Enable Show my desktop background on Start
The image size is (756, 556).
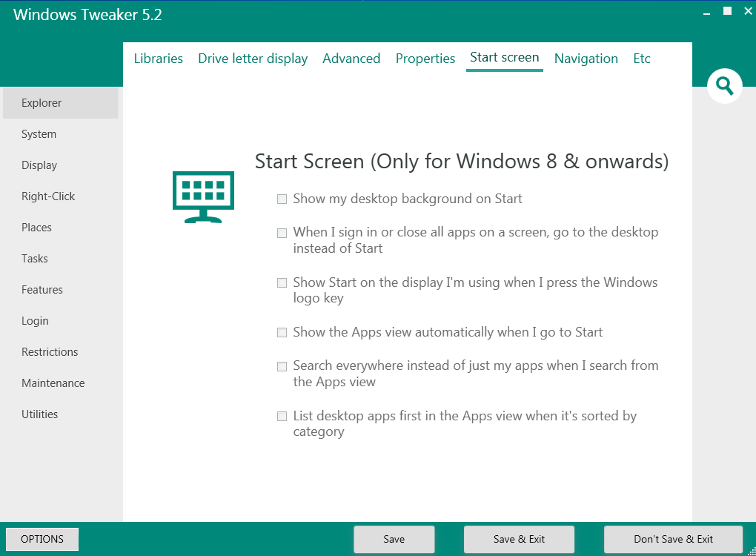(x=282, y=199)
